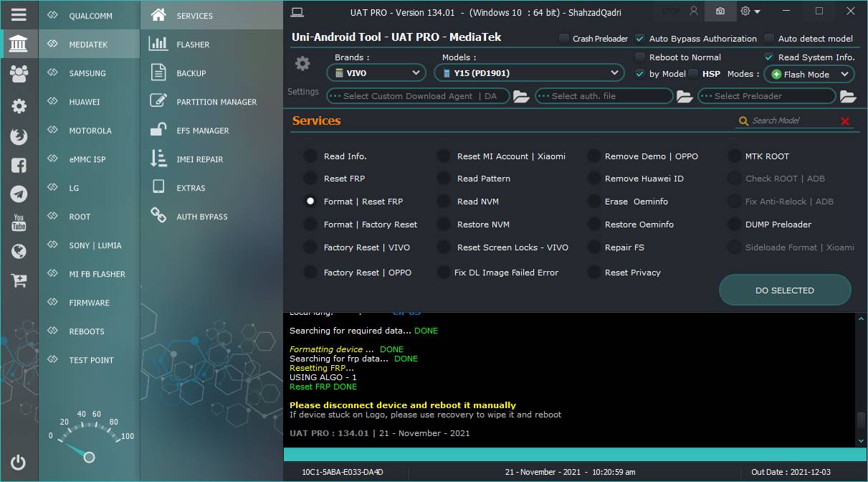
Task: Click the STOP button in title bar
Action: click(671, 11)
